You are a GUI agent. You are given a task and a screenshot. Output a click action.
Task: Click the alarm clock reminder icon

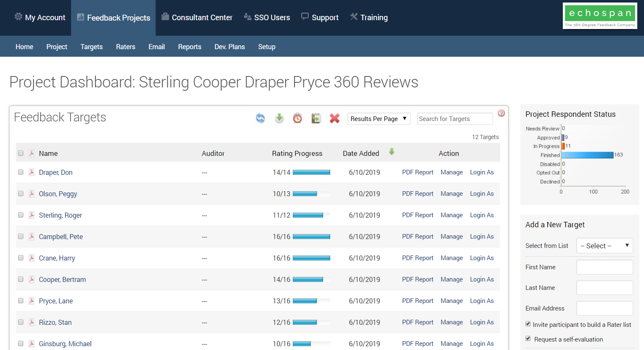(x=297, y=118)
